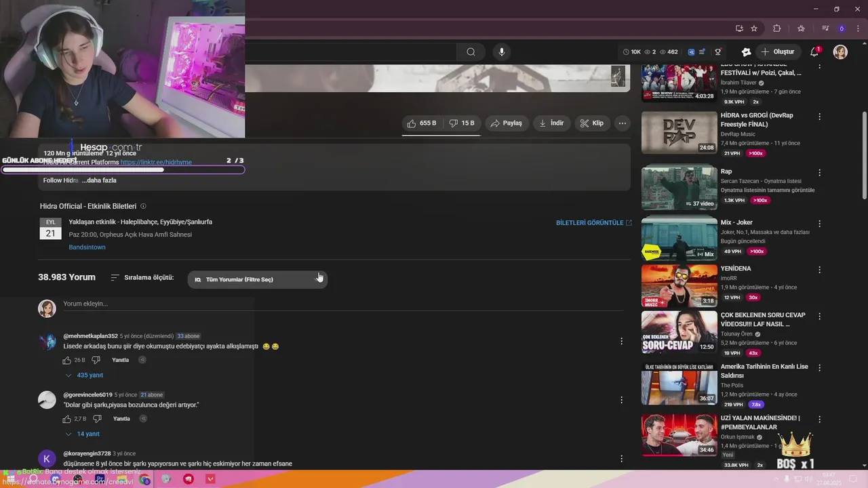The width and height of the screenshot is (868, 488).
Task: Expand description with ...daha fazla
Action: (x=99, y=180)
